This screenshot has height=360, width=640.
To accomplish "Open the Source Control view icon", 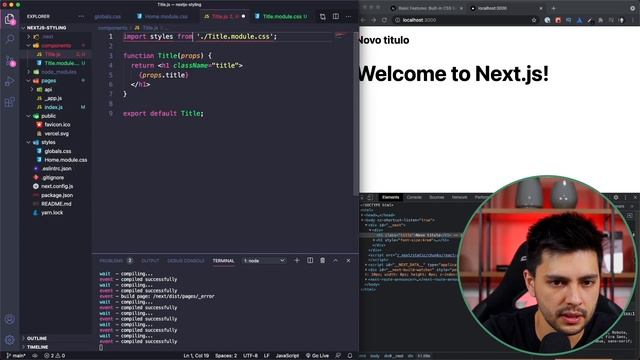I will tap(10, 61).
